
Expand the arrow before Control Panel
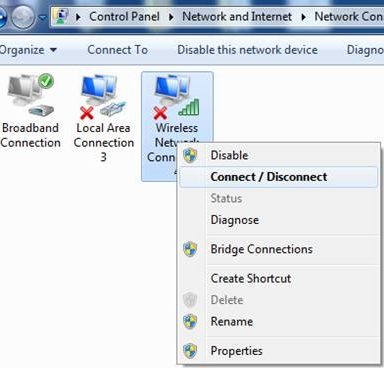pos(78,17)
